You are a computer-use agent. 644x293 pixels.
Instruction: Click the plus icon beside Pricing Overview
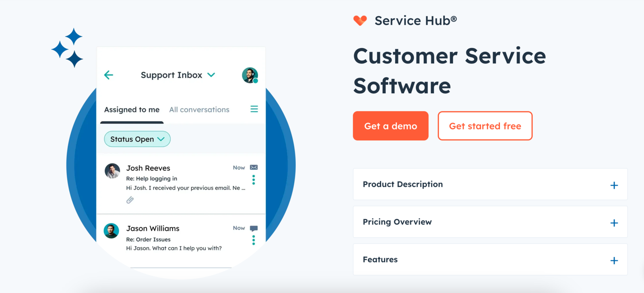coord(614,223)
